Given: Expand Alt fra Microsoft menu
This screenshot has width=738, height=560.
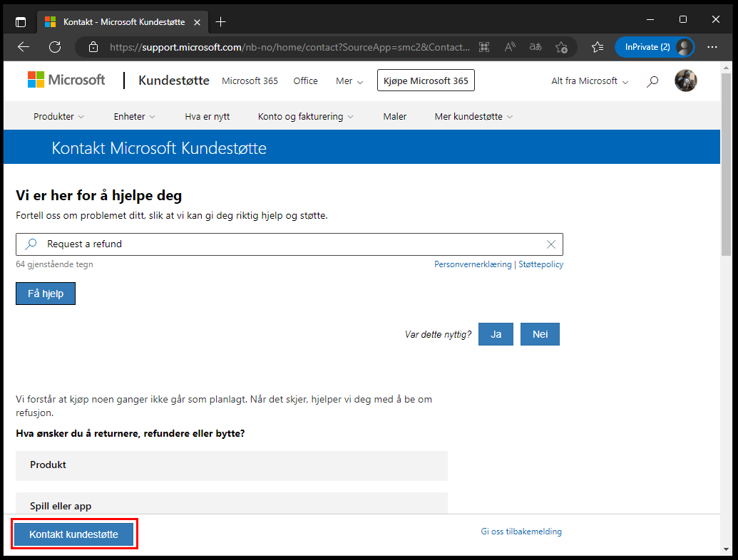Looking at the screenshot, I should coord(590,81).
